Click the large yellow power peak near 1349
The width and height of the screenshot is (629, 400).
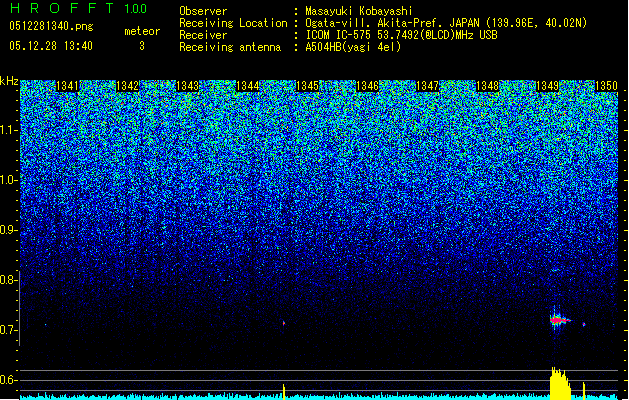tap(560, 384)
